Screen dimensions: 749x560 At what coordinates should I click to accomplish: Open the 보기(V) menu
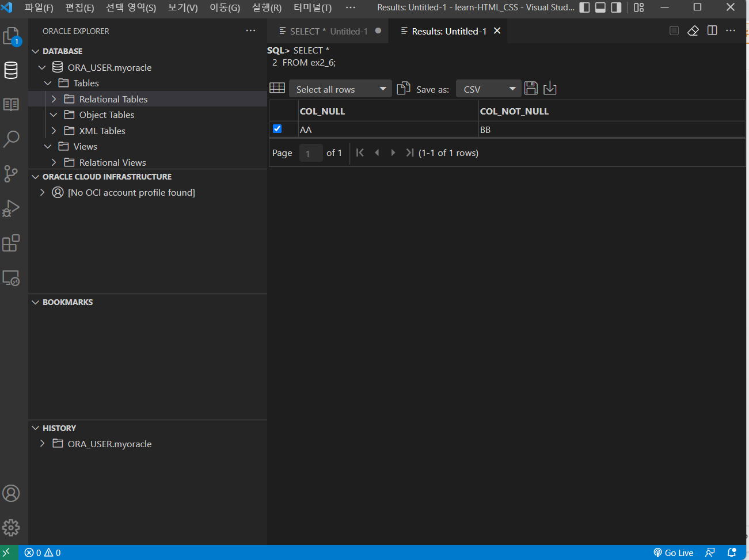click(183, 7)
